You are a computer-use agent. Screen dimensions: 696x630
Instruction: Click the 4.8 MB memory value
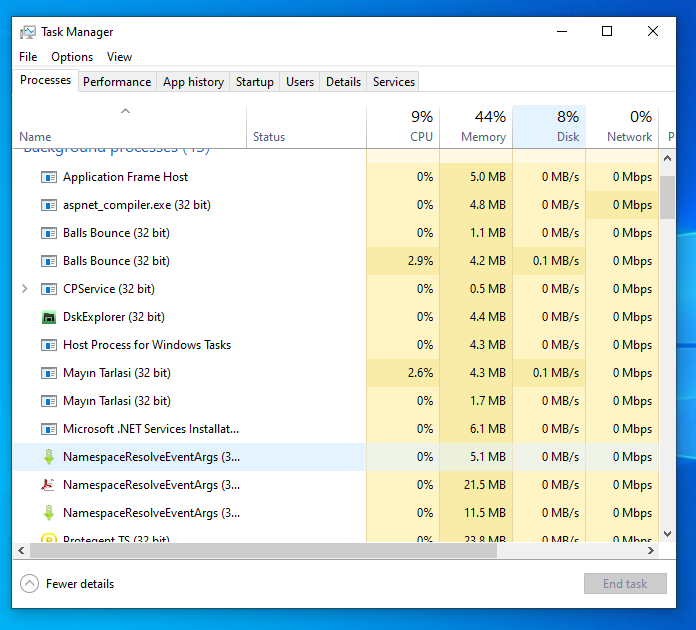pyautogui.click(x=488, y=205)
